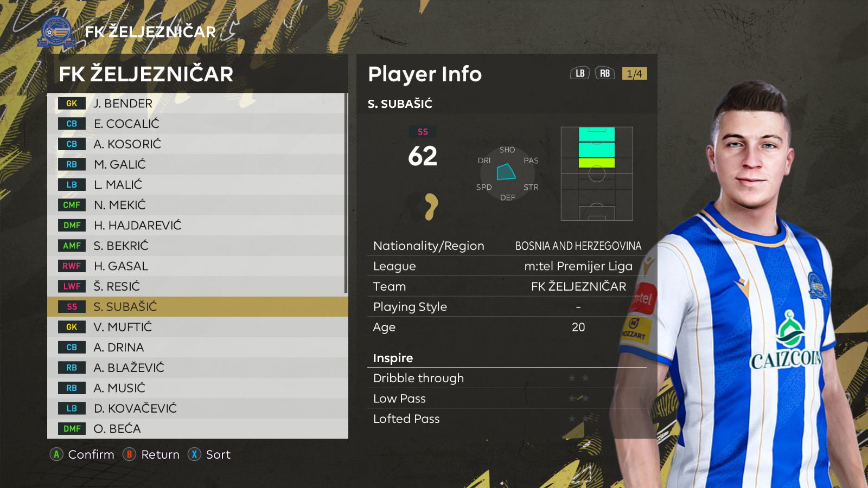Viewport: 868px width, 488px height.
Task: Select the RB page button
Action: click(605, 73)
